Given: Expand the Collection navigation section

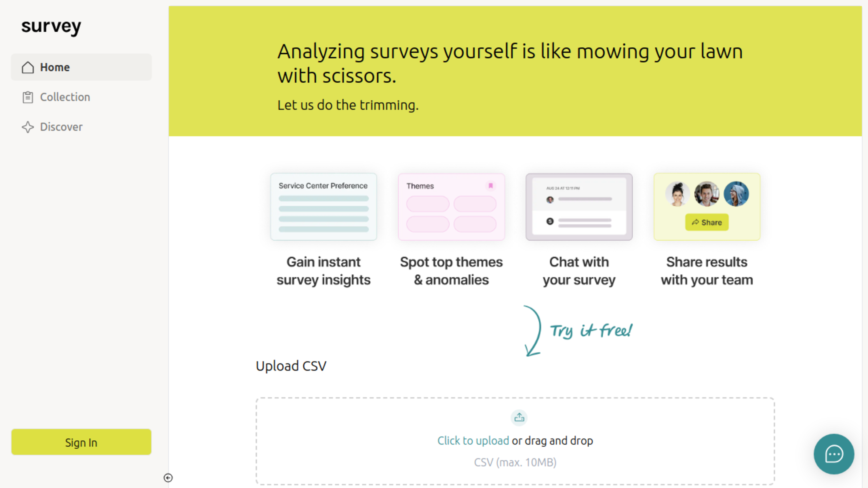Looking at the screenshot, I should 64,96.
